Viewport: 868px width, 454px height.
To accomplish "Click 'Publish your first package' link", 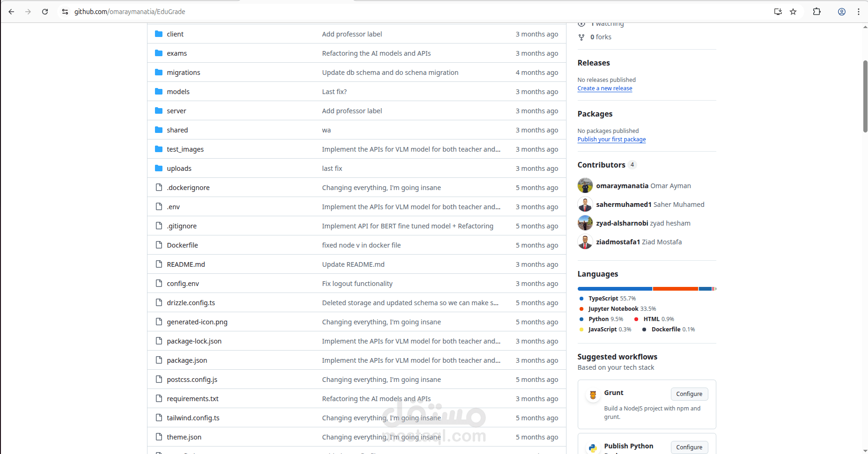I will 611,139.
